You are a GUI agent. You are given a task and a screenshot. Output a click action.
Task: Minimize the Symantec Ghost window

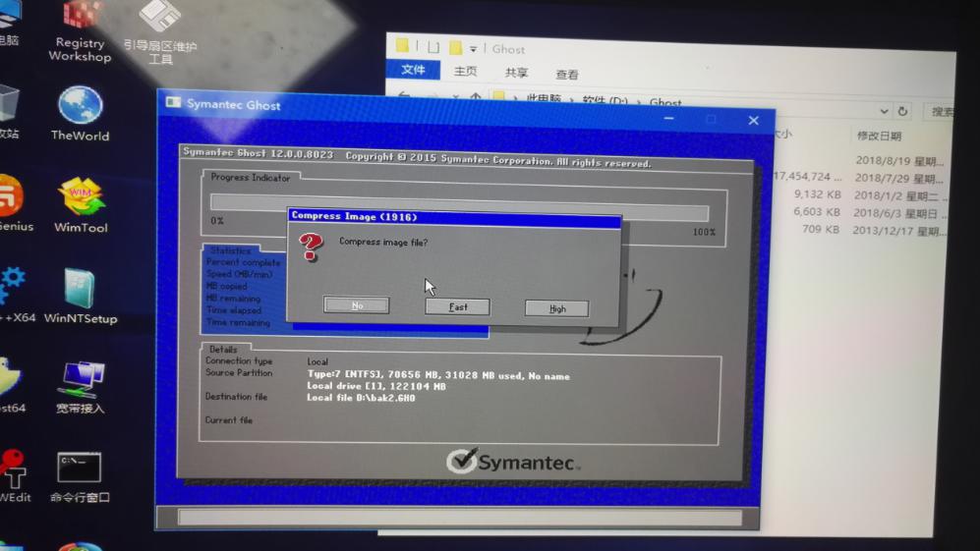[668, 118]
